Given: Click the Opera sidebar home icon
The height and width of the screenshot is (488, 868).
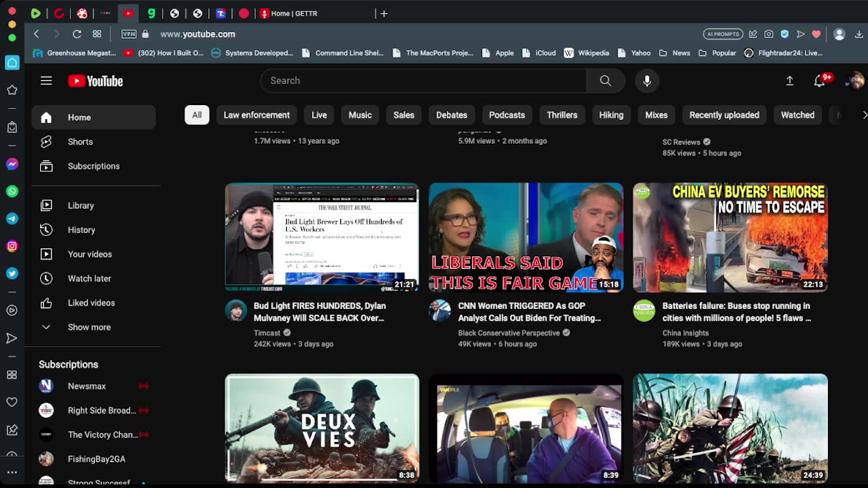Looking at the screenshot, I should point(12,62).
